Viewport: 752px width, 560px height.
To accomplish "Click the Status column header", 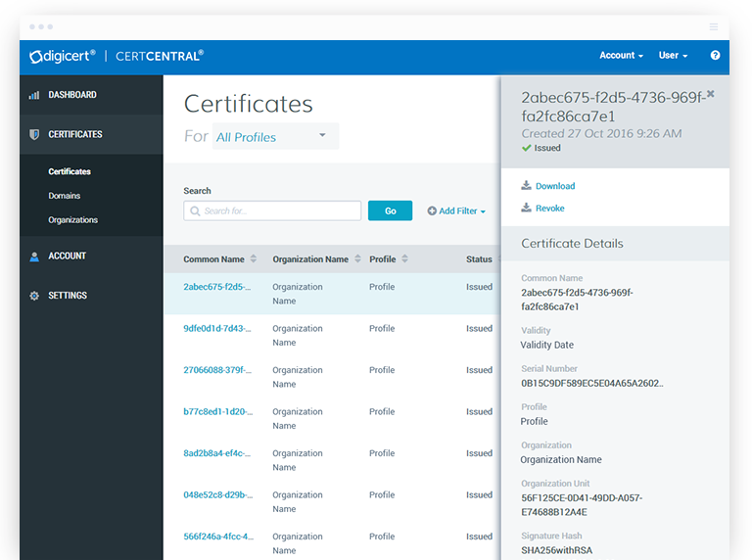I will coord(479,259).
